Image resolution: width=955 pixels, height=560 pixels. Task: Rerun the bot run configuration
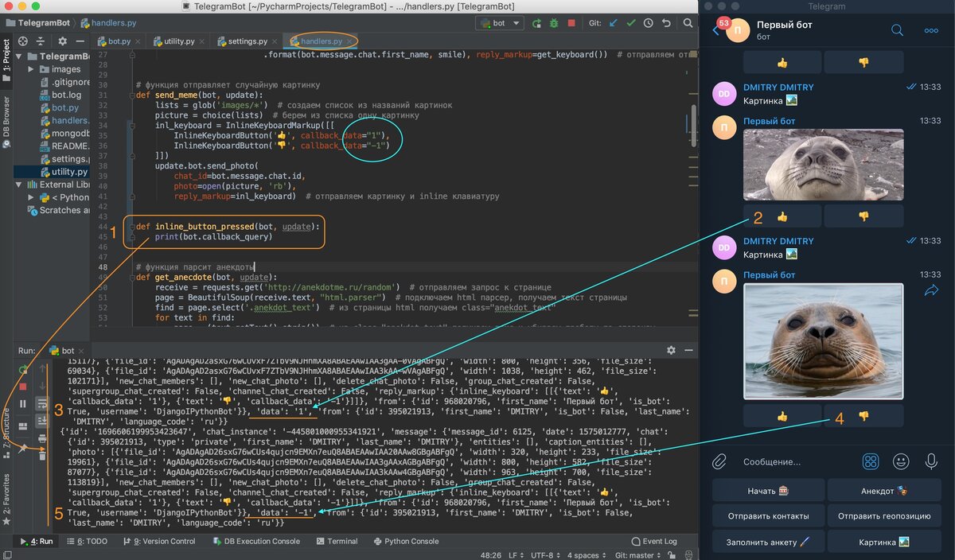537,23
